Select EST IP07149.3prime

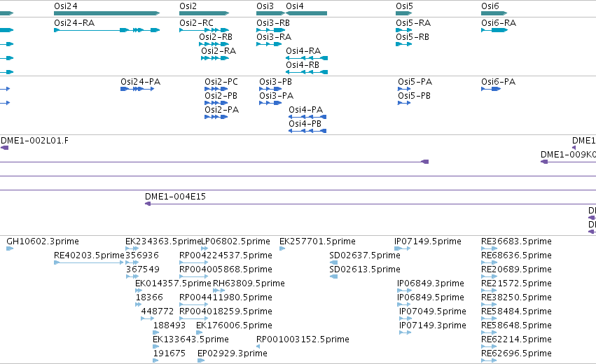pos(406,332)
